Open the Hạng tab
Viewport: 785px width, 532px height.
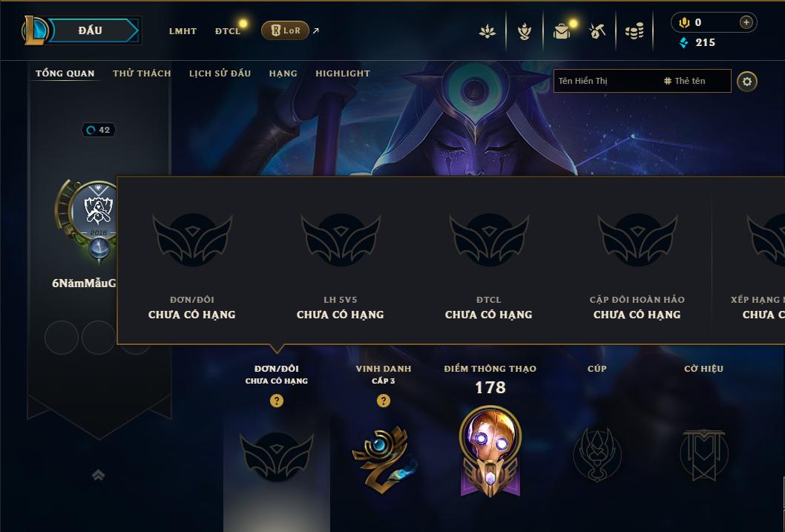(283, 73)
